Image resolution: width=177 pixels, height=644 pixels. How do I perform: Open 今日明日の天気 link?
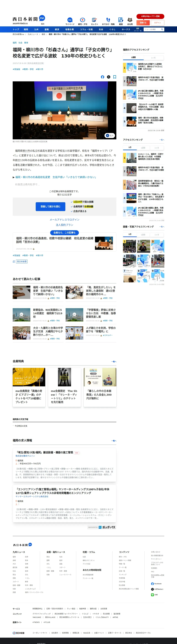21,426
